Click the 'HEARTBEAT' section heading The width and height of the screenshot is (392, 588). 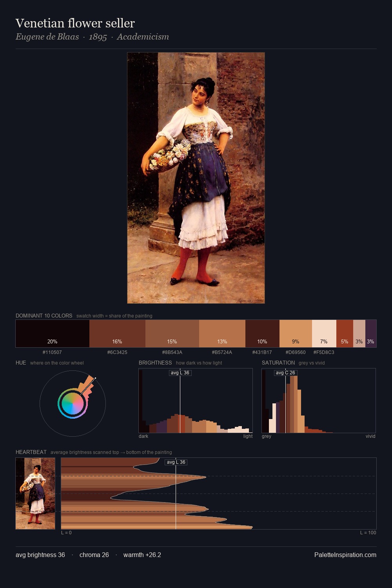pos(31,452)
